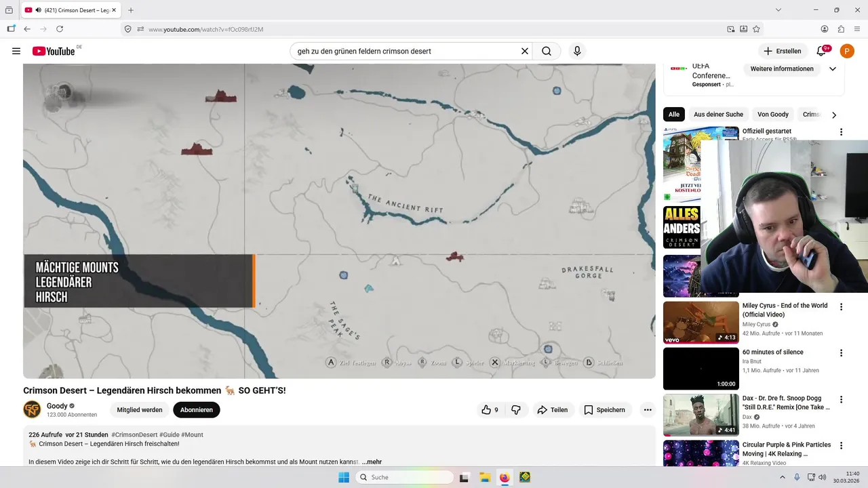Click the taskbar clock showing 11:40
This screenshot has height=488, width=868.
point(846,477)
